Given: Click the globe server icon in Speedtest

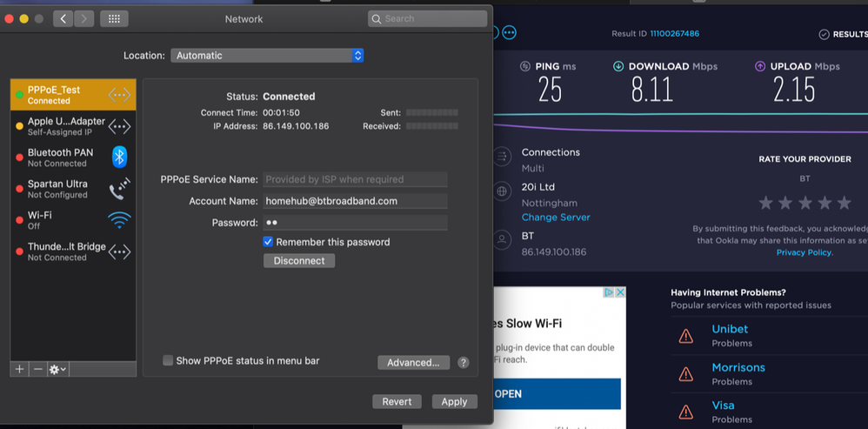Looking at the screenshot, I should 502,192.
